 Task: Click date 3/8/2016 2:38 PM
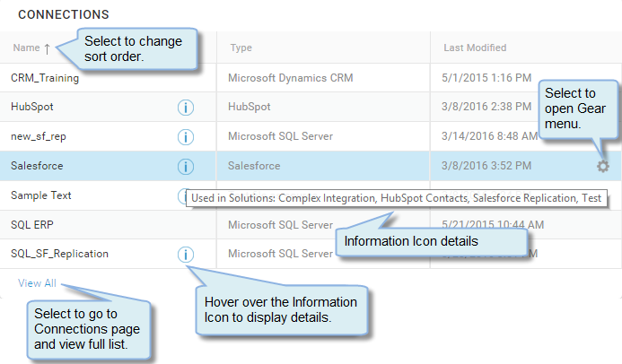[x=486, y=107]
